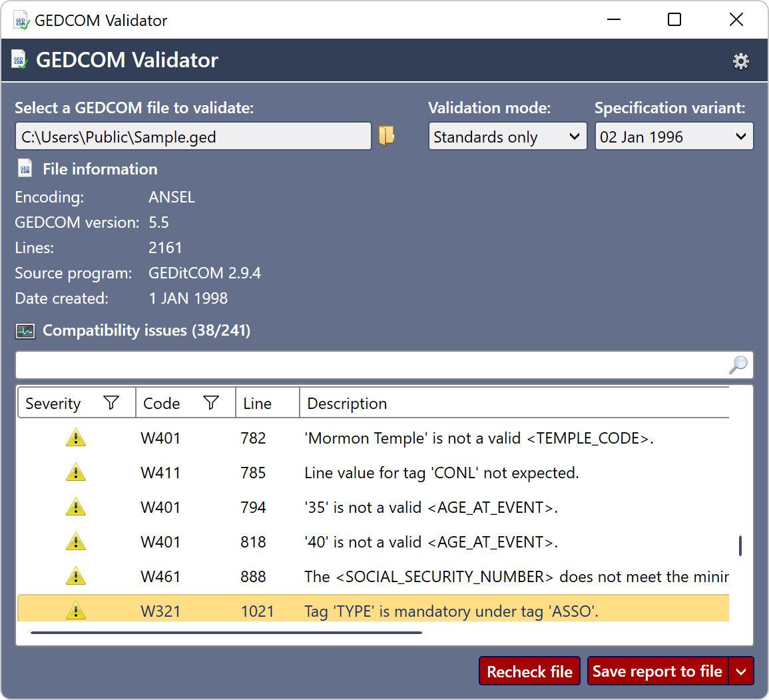The image size is (769, 700).
Task: Maximize the GEDCOM Validator window
Action: pos(674,19)
